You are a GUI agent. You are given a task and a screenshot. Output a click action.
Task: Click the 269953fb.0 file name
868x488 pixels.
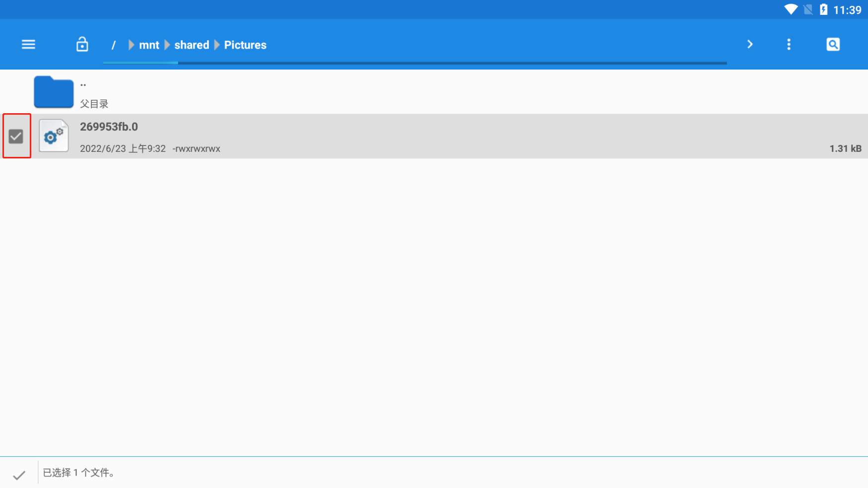(x=109, y=127)
